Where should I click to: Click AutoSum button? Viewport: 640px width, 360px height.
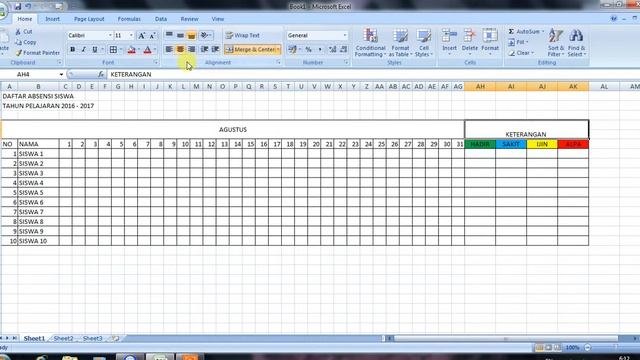[x=526, y=31]
